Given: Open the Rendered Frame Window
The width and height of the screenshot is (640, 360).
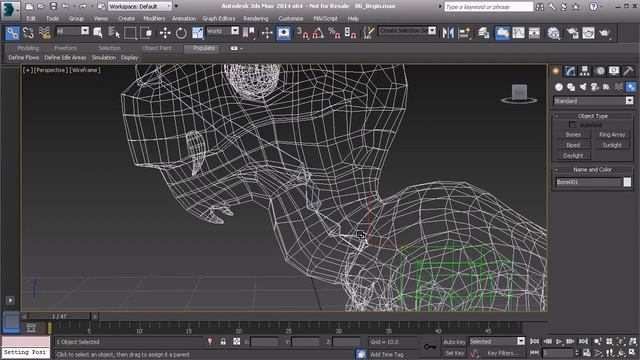Looking at the screenshot, I should point(588,33).
